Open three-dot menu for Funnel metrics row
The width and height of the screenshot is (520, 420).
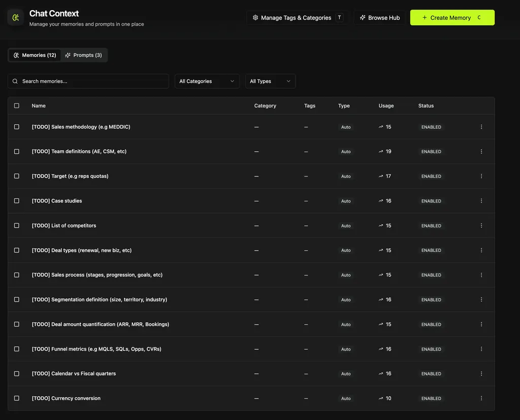click(x=481, y=349)
